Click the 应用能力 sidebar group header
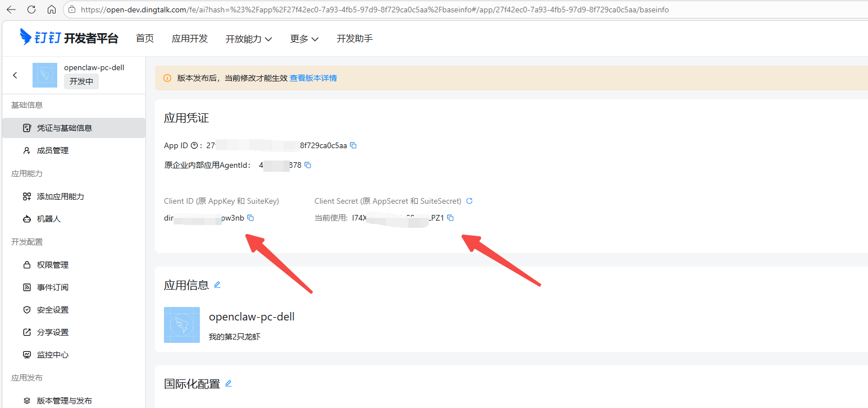 27,173
